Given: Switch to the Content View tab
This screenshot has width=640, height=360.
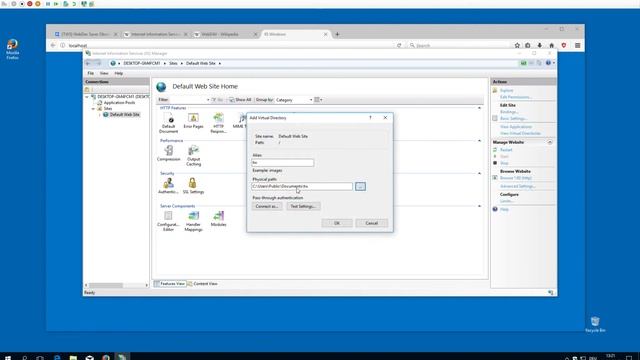Looking at the screenshot, I should coord(202,283).
